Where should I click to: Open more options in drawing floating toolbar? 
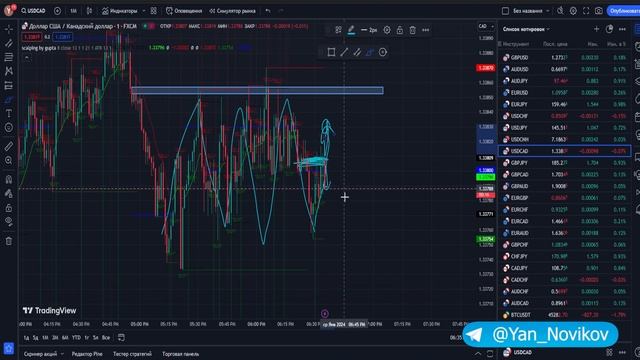[x=426, y=30]
